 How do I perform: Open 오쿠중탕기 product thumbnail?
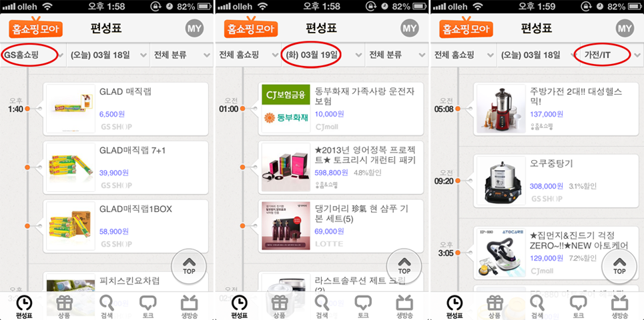click(501, 181)
